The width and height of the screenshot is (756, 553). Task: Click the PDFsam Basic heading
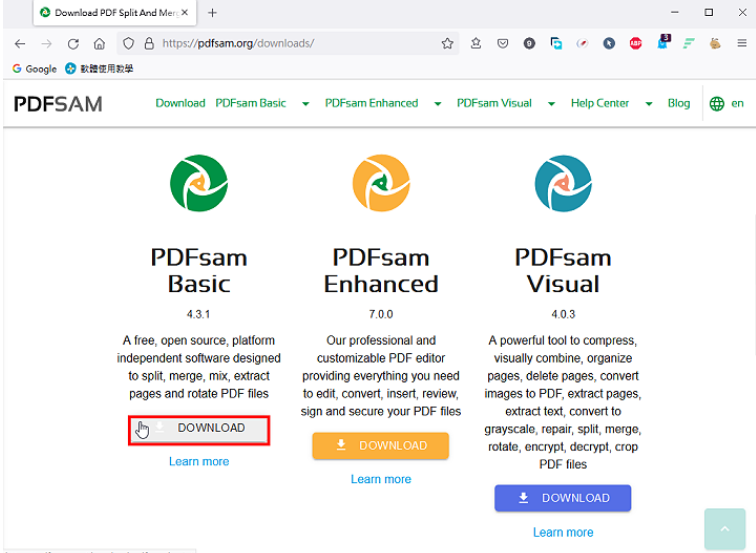[x=199, y=270]
